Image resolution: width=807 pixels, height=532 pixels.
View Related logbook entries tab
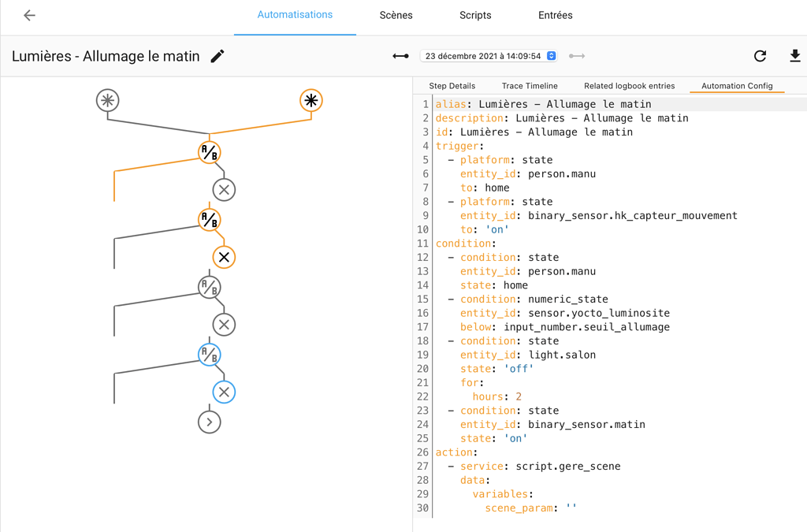coord(629,86)
